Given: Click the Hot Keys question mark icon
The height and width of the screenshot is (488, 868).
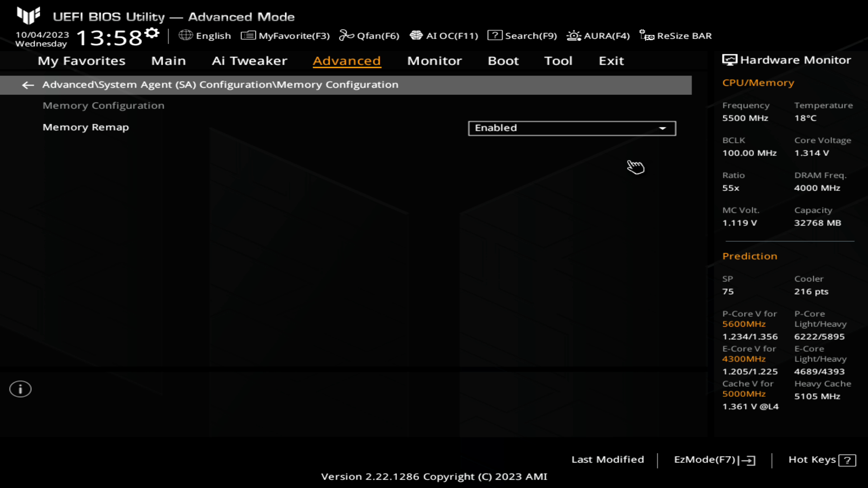Looking at the screenshot, I should tap(847, 460).
